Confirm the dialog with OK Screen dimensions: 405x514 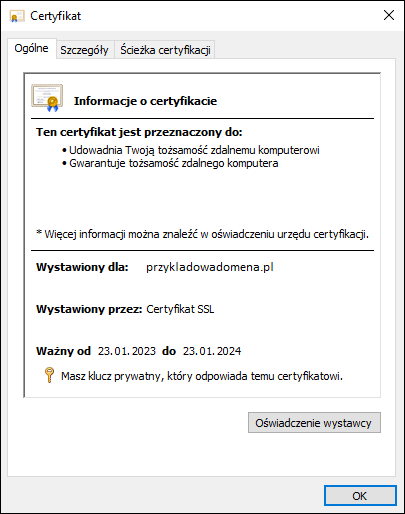(360, 496)
